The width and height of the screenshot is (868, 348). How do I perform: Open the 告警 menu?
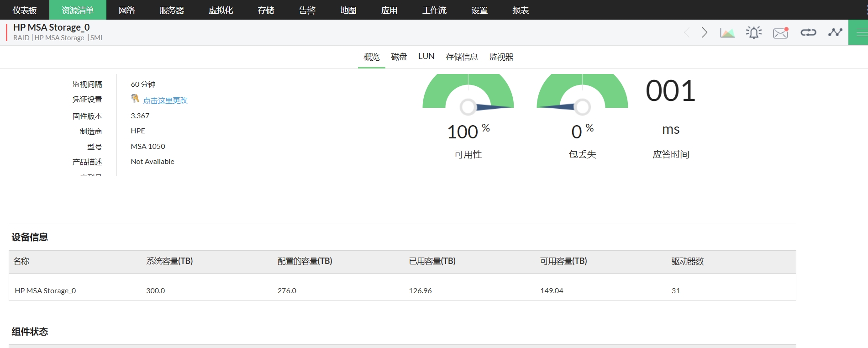click(307, 10)
